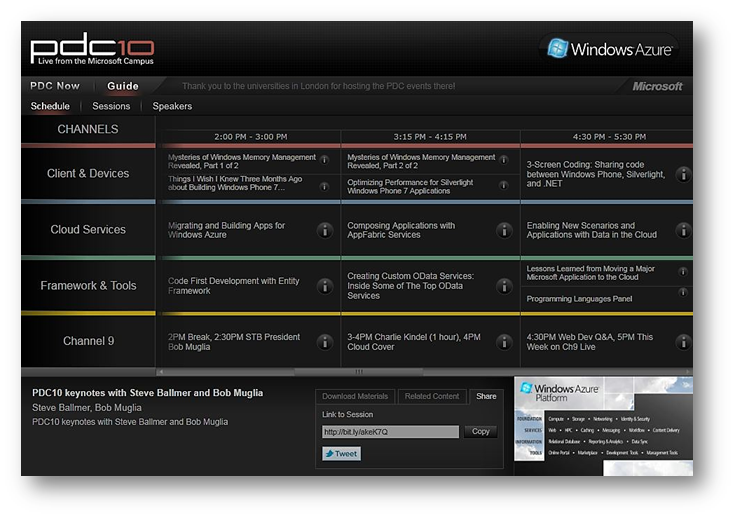The width and height of the screenshot is (735, 518).
Task: Open info for Programming Languages Panel
Action: (x=683, y=293)
